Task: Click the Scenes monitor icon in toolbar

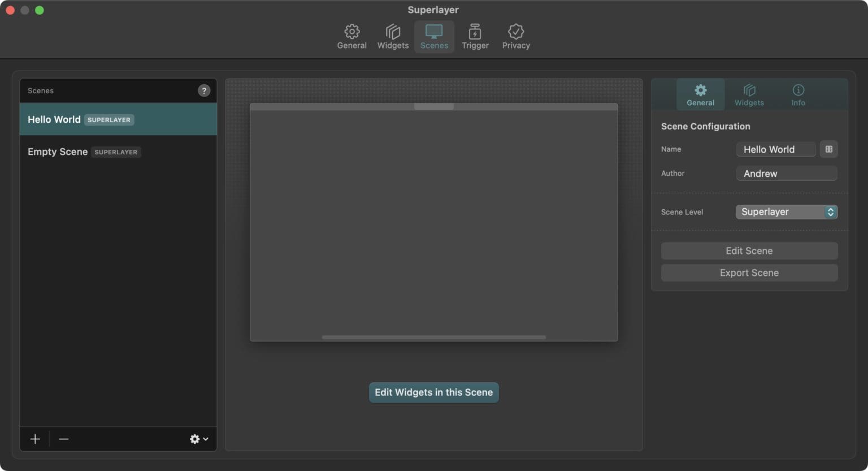Action: pyautogui.click(x=433, y=36)
